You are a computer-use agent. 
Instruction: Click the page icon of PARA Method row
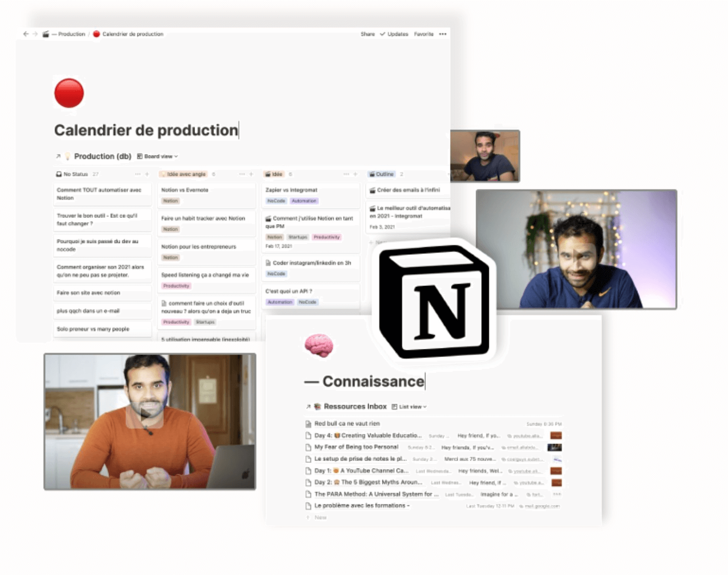click(308, 494)
